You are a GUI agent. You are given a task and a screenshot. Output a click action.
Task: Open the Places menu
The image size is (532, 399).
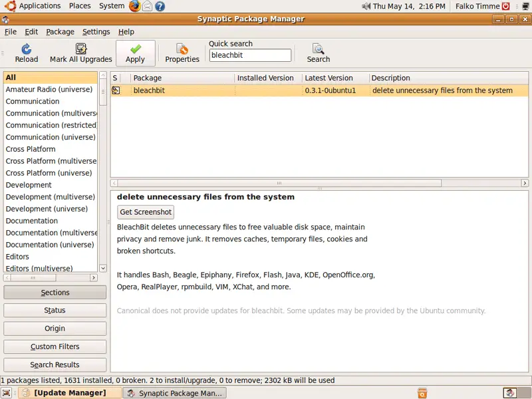click(80, 6)
